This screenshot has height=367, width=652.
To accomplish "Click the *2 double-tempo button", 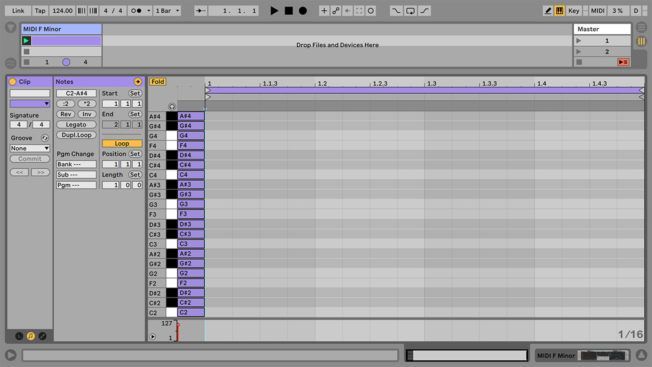I will (86, 103).
